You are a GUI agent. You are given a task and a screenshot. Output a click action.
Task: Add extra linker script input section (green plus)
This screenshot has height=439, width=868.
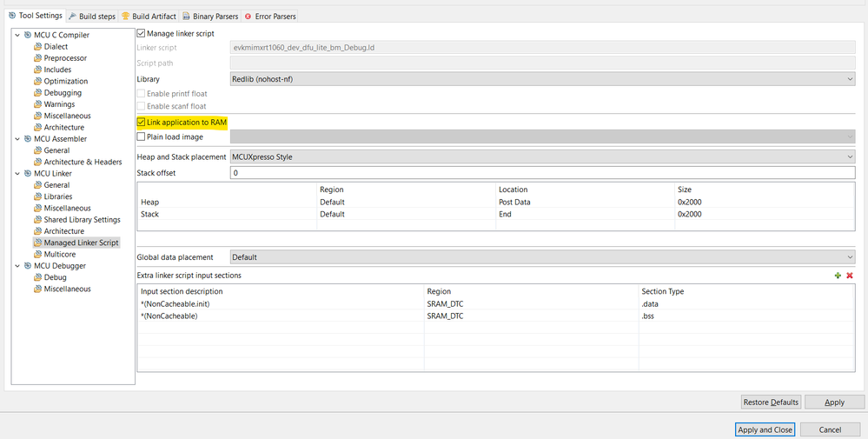pyautogui.click(x=838, y=276)
